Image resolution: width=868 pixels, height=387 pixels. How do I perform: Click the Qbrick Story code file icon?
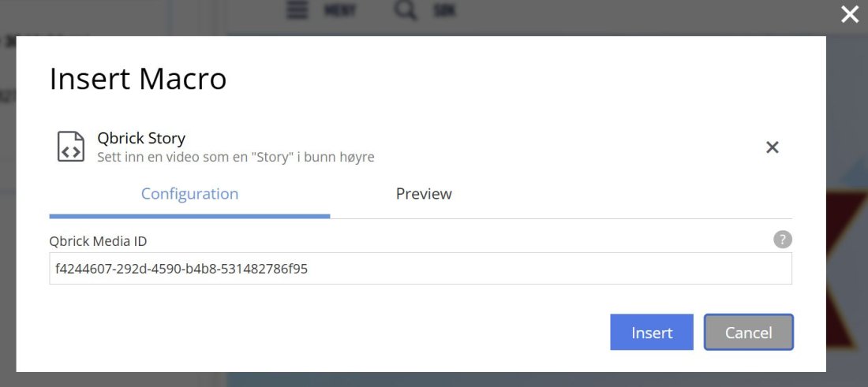tap(71, 147)
